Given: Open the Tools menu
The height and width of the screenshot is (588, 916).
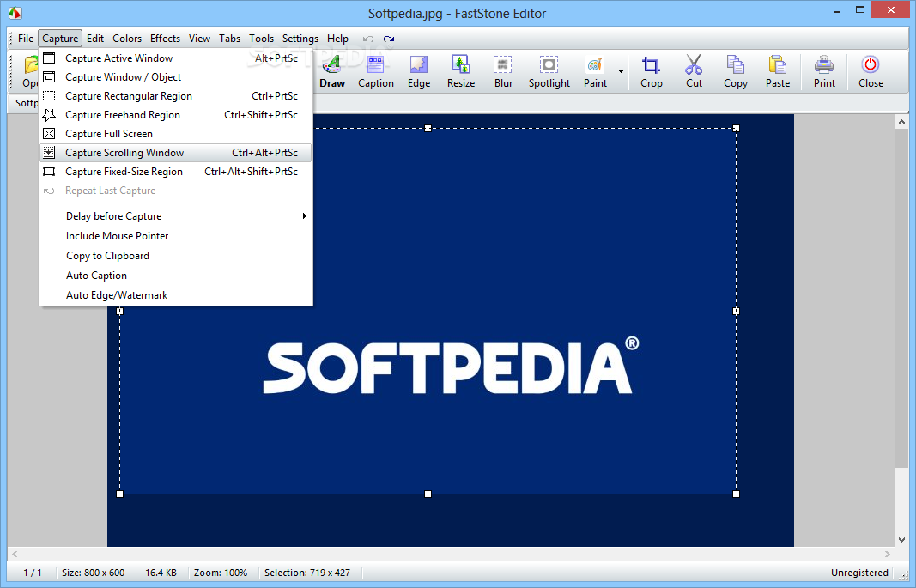Looking at the screenshot, I should click(x=261, y=39).
